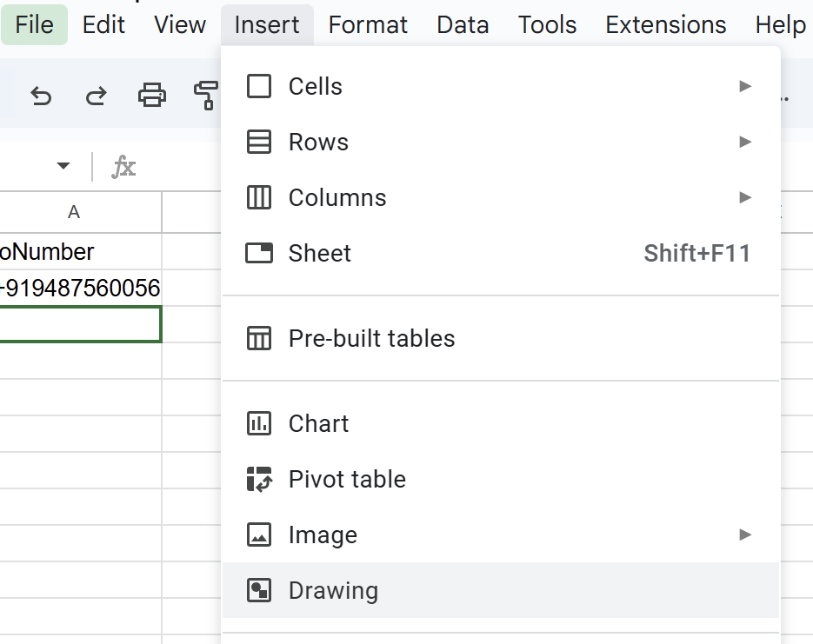Click the Pivot table icon

[x=258, y=479]
